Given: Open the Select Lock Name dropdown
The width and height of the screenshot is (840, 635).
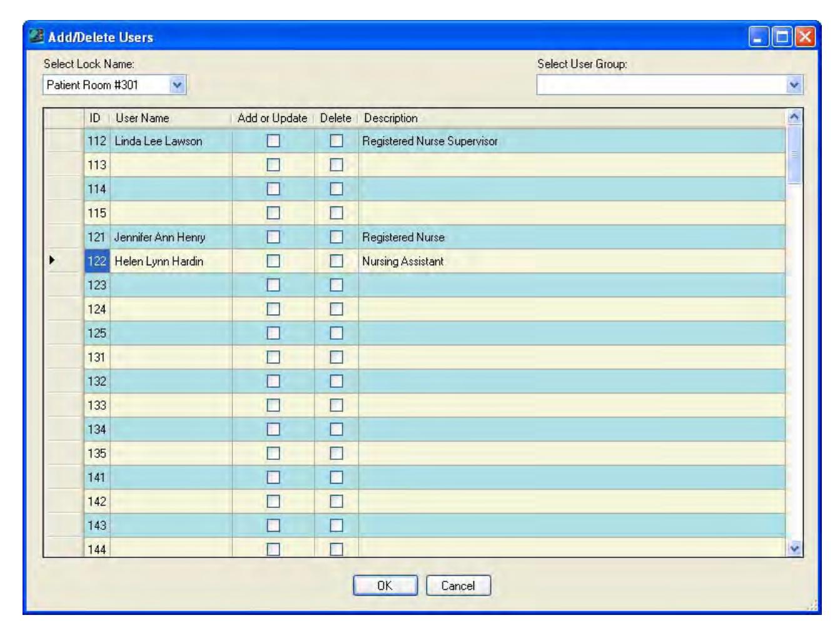Looking at the screenshot, I should (178, 85).
